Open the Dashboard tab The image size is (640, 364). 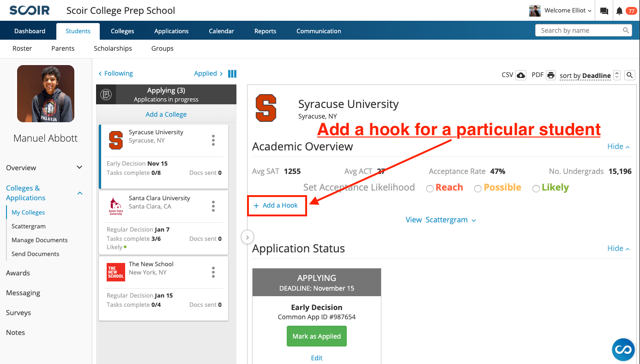[x=30, y=31]
